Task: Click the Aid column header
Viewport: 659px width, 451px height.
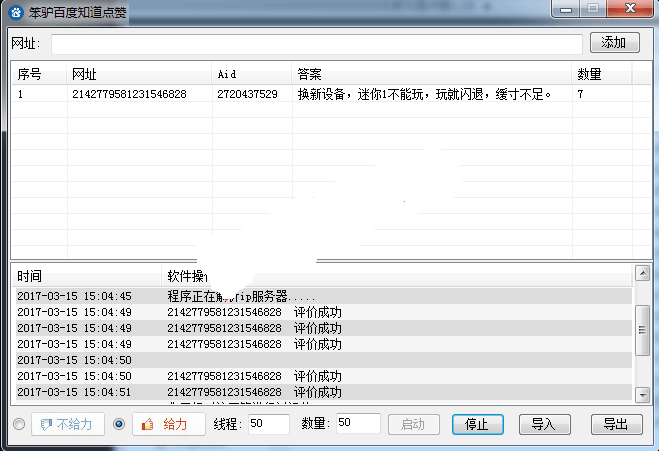Action: click(252, 74)
